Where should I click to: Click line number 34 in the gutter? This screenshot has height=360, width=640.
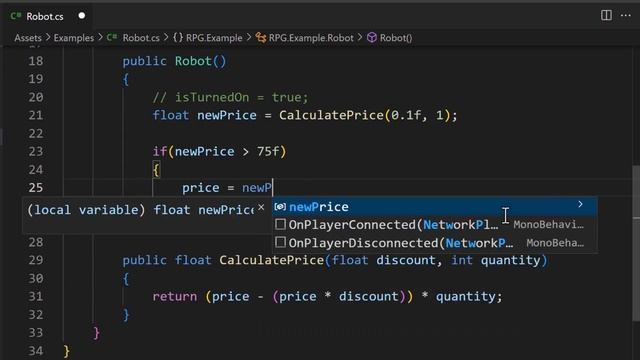click(x=36, y=351)
